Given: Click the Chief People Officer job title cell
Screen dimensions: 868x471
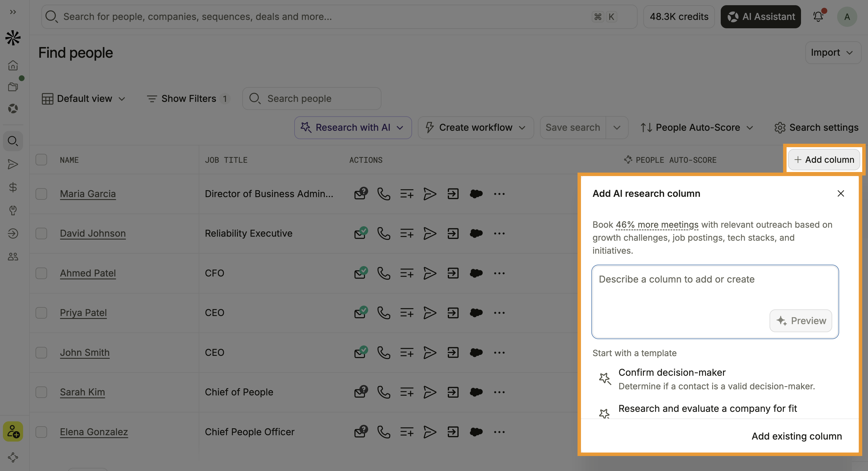Looking at the screenshot, I should point(250,432).
